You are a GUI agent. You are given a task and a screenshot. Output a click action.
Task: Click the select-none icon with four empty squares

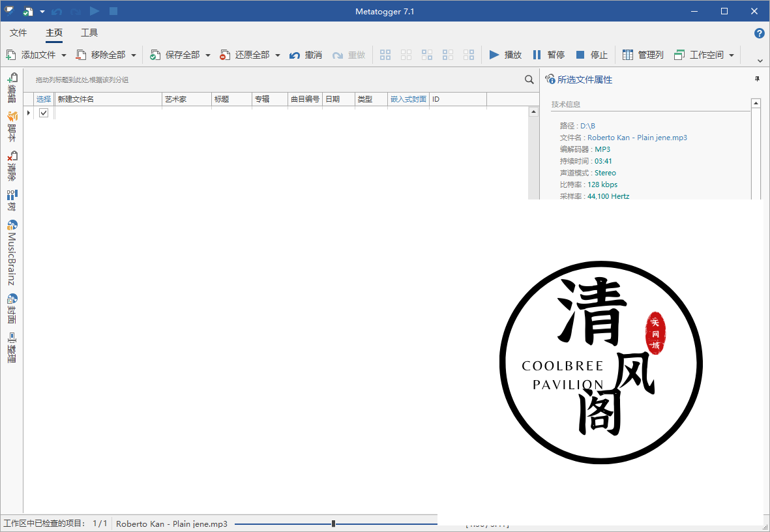(406, 55)
